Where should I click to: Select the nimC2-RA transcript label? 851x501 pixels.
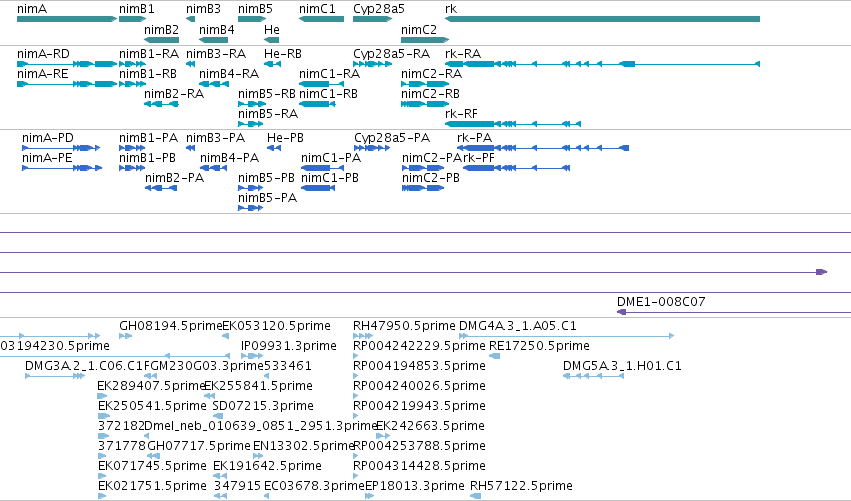[431, 74]
